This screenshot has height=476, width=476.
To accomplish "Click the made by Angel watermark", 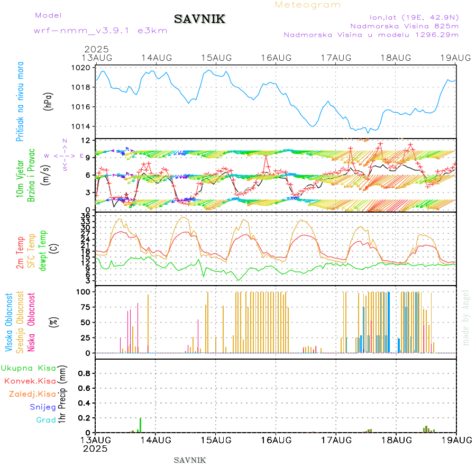I will 466,317.
